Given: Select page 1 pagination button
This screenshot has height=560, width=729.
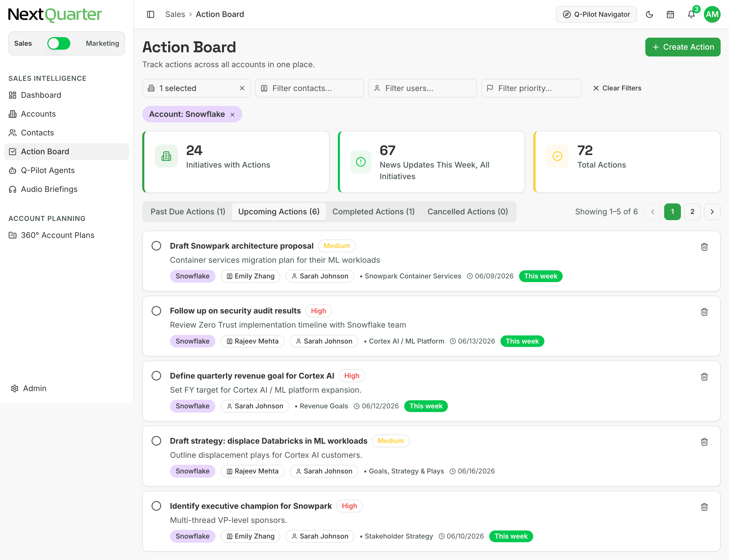Looking at the screenshot, I should [x=672, y=212].
